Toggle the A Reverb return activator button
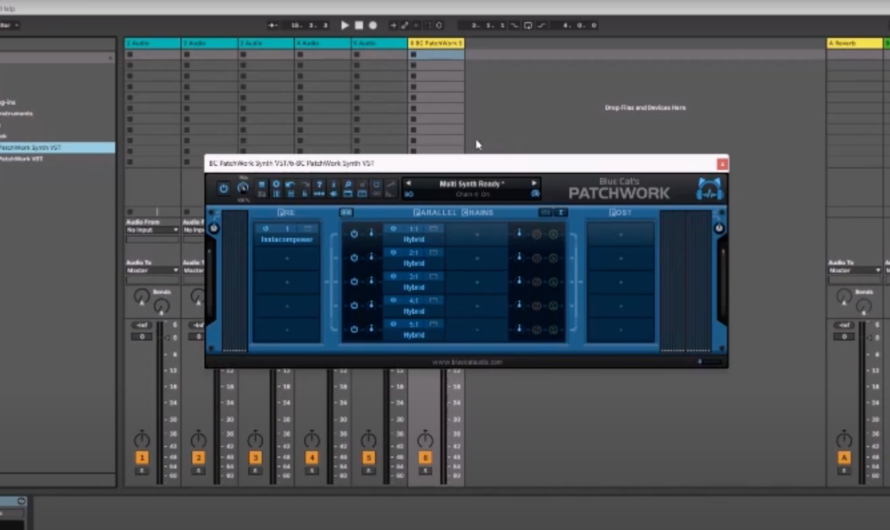 844,457
